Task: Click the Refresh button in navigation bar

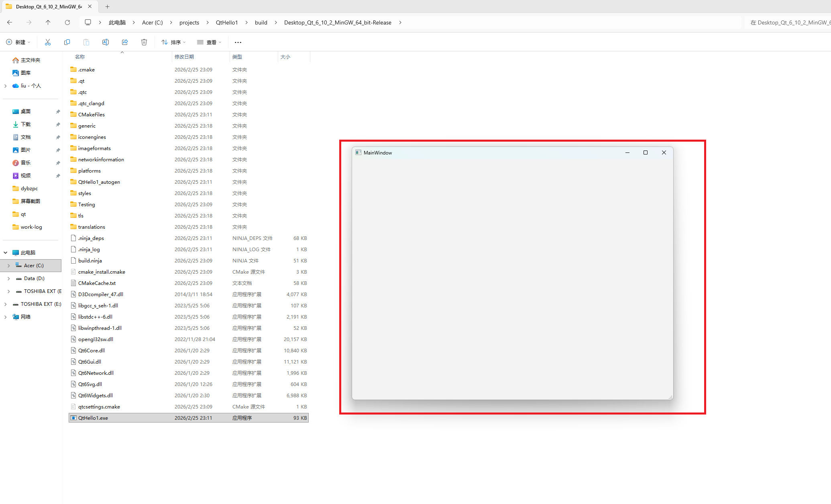Action: (x=67, y=22)
